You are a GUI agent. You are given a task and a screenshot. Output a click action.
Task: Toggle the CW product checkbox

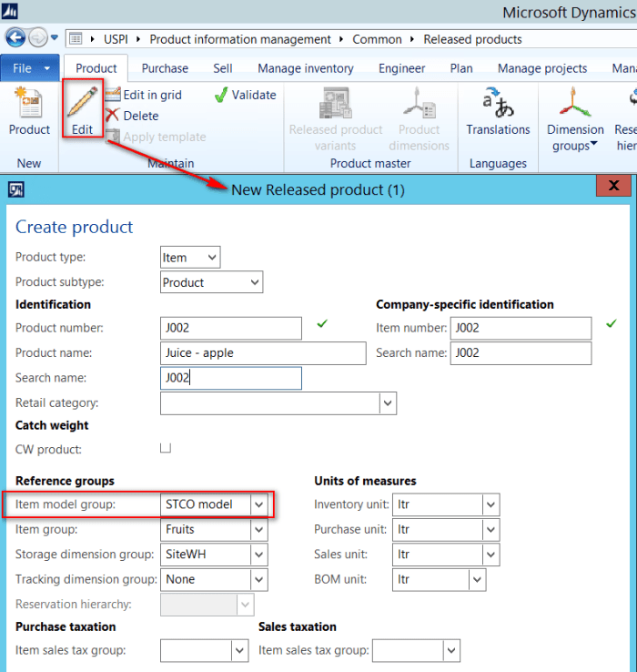166,448
